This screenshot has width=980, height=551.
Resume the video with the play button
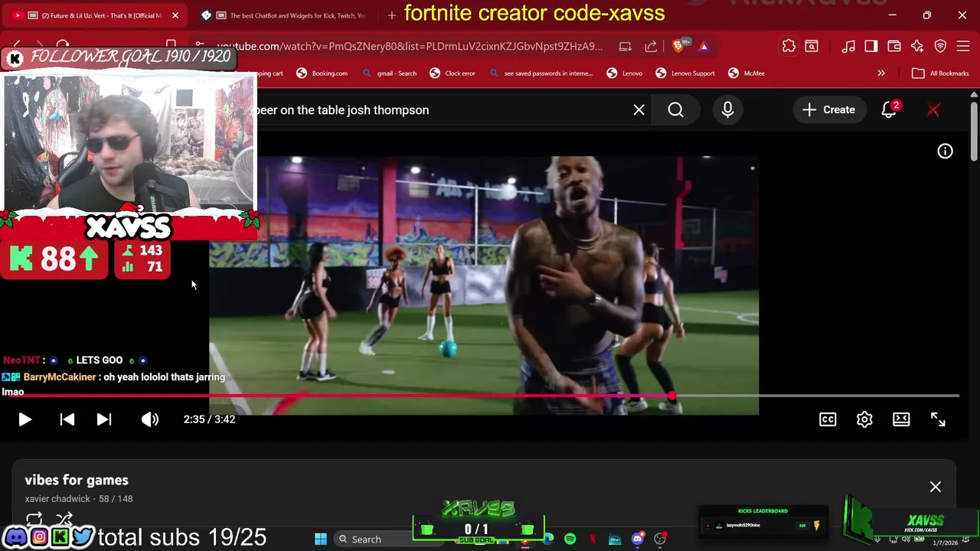click(x=24, y=419)
